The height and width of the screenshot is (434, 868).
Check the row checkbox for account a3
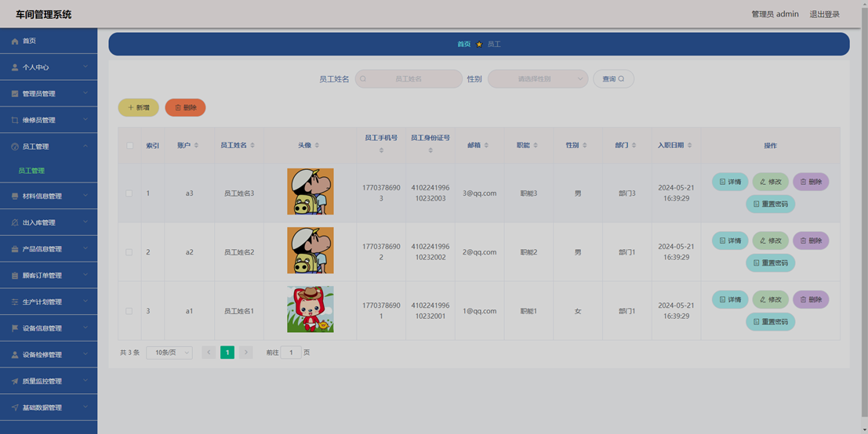tap(129, 193)
